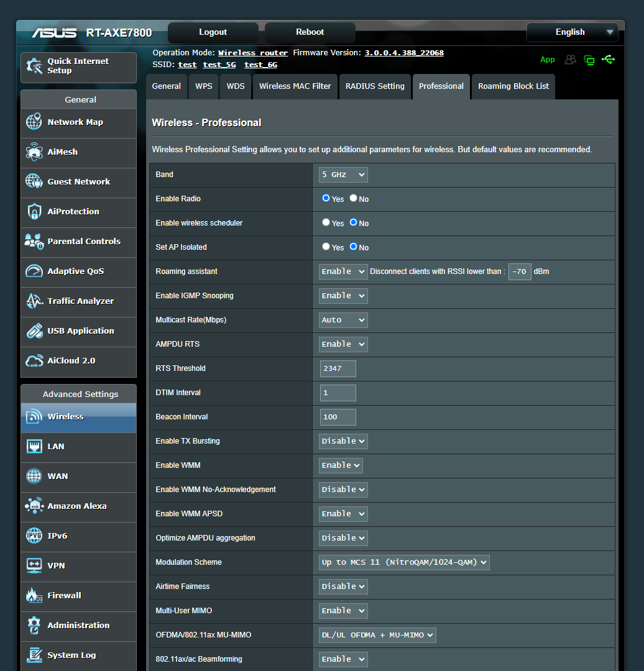
Task: Open Administration gear icon
Action: point(34,625)
